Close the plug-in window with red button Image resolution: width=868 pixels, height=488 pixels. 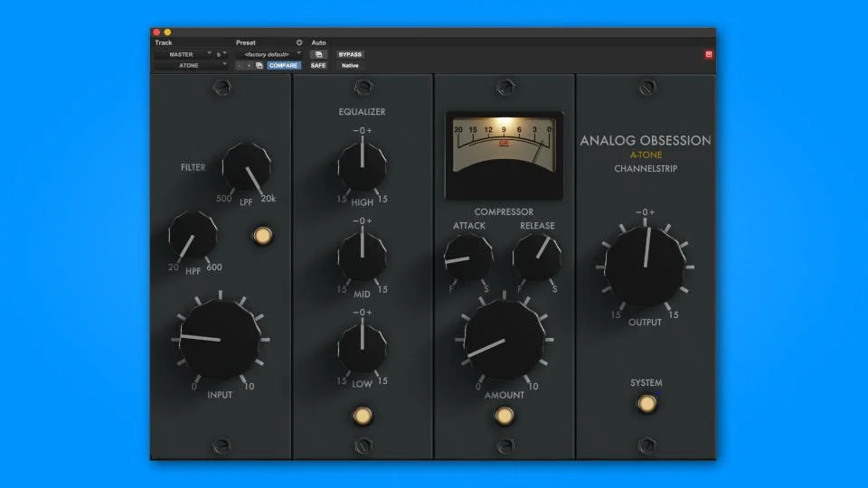(156, 33)
